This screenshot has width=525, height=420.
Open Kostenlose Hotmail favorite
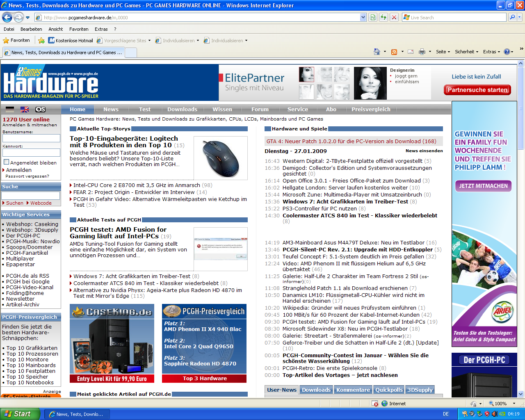pos(71,40)
